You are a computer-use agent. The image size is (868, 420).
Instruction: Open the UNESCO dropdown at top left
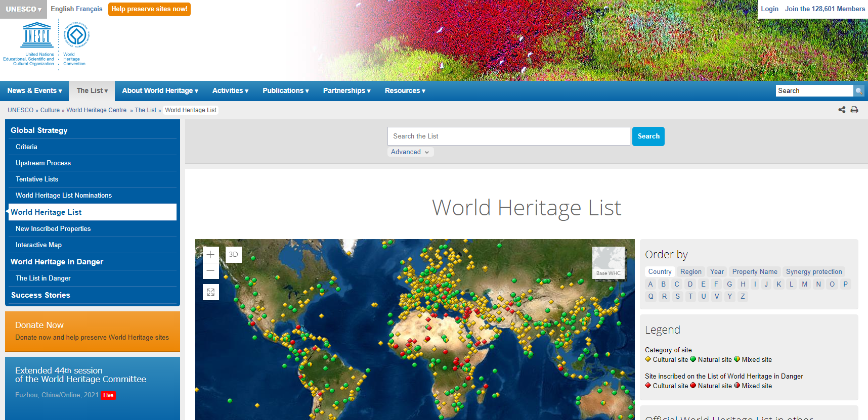23,9
